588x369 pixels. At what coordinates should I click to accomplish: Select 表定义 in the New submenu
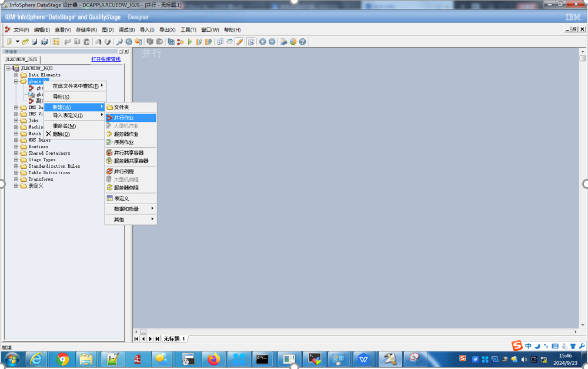[x=131, y=198]
